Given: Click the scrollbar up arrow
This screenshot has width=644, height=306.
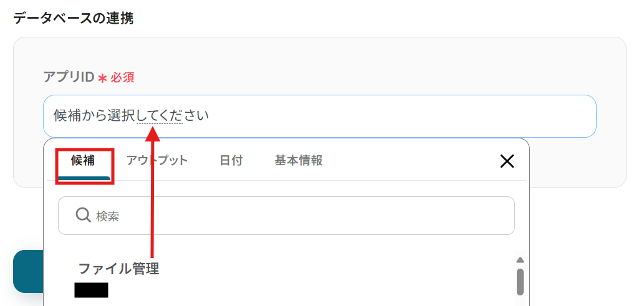Looking at the screenshot, I should tap(521, 259).
